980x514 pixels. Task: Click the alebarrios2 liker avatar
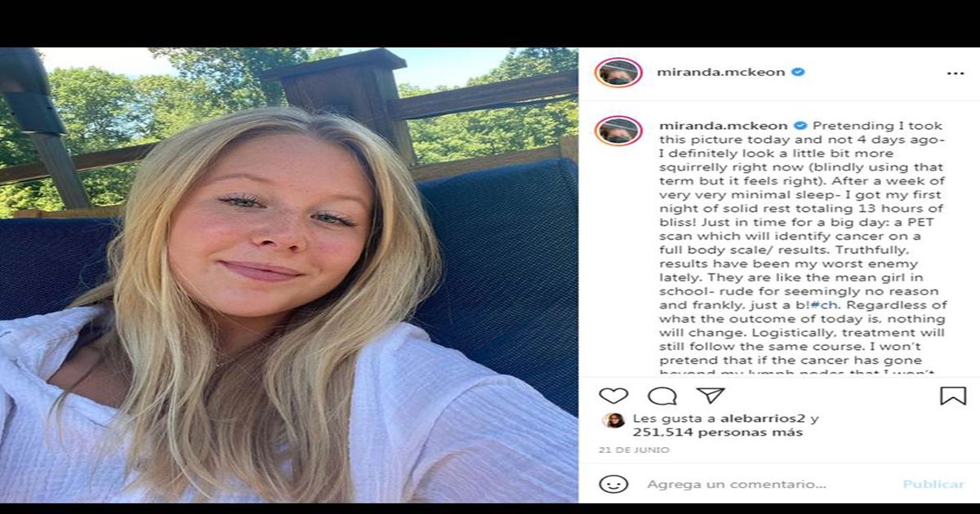click(x=613, y=419)
